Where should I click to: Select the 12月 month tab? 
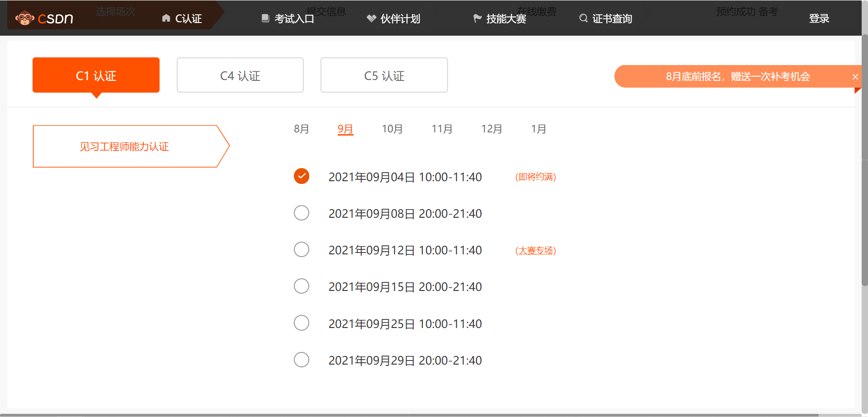click(491, 129)
